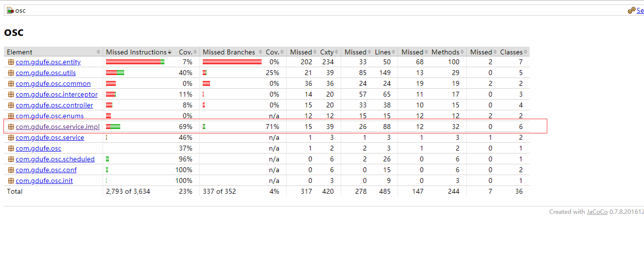644x258 pixels.
Task: Open the com.gdufe.osc.service.impl package link
Action: [x=57, y=127]
